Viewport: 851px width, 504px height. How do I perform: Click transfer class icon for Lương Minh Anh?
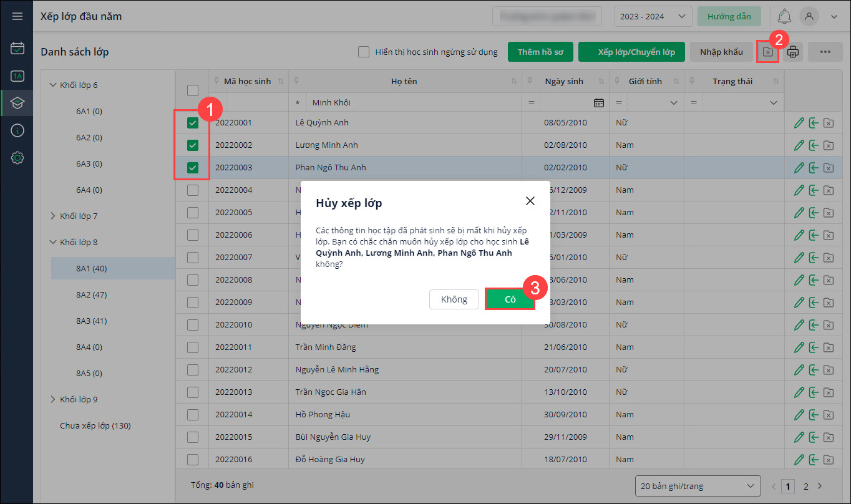(814, 145)
